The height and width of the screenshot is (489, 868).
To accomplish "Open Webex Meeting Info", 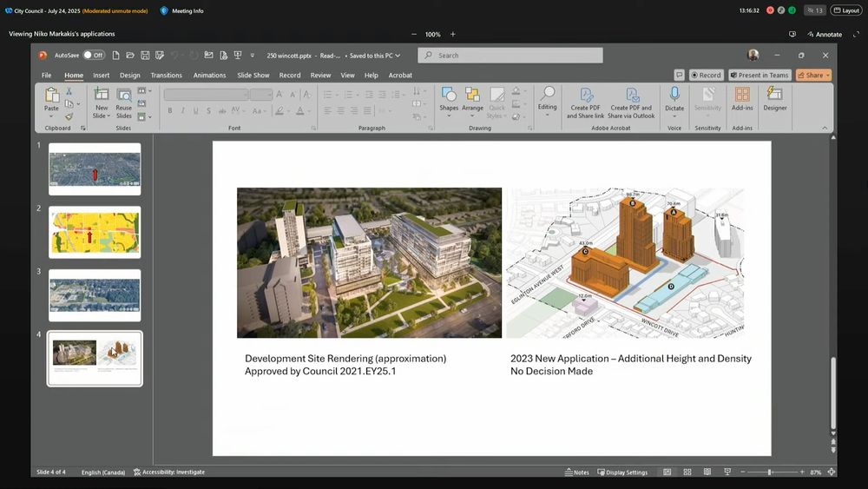I will [x=181, y=10].
